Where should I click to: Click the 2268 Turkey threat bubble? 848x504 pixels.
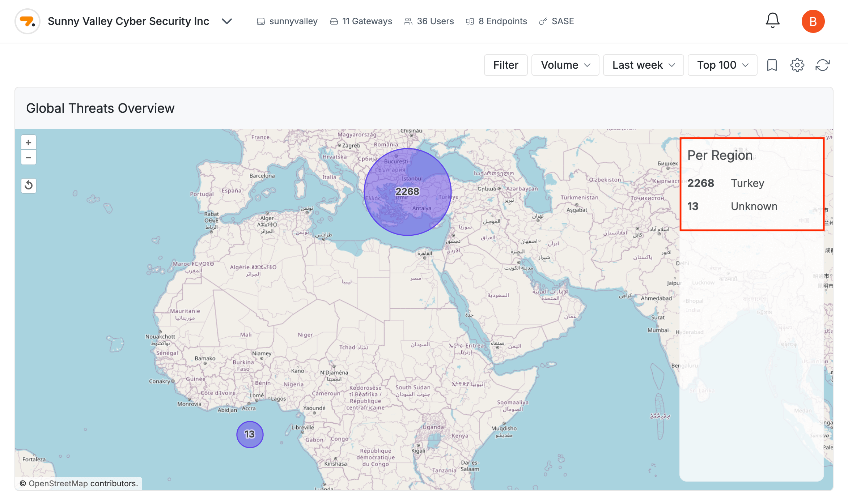(x=407, y=192)
